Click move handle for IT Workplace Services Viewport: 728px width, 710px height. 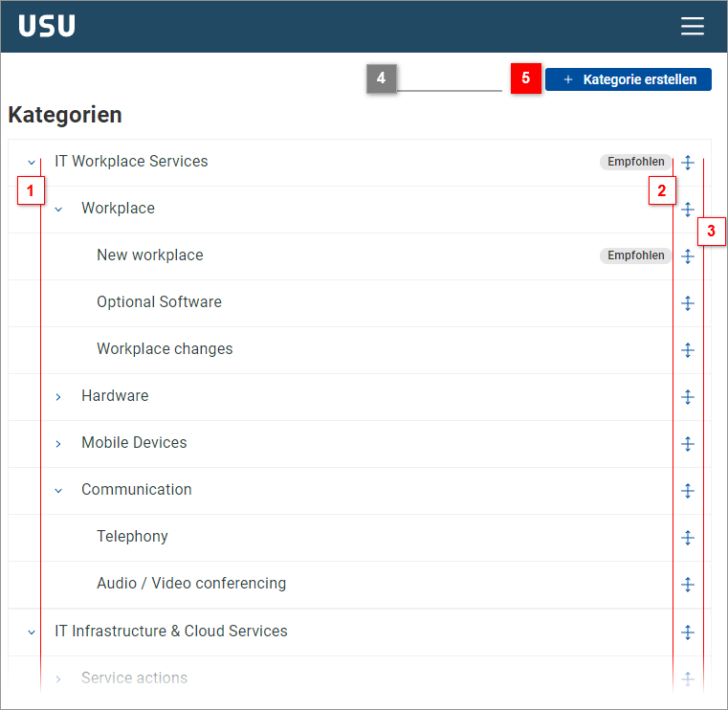(687, 163)
